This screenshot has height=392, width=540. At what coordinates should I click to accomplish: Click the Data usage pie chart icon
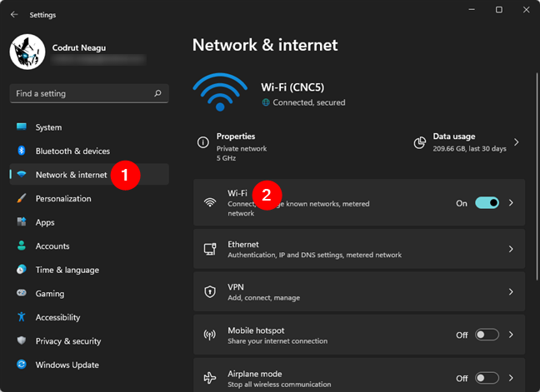[420, 142]
